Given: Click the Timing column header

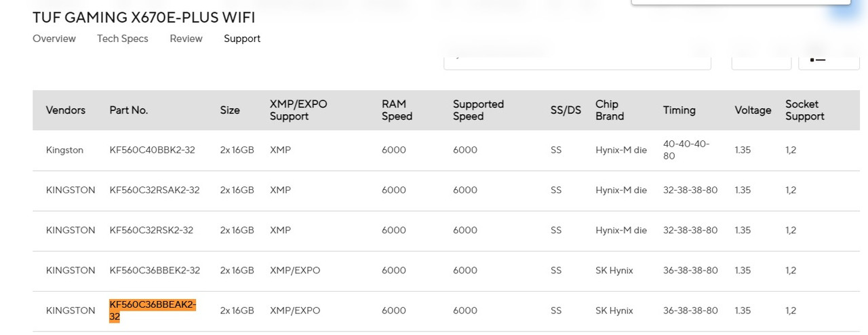Looking at the screenshot, I should pyautogui.click(x=679, y=110).
